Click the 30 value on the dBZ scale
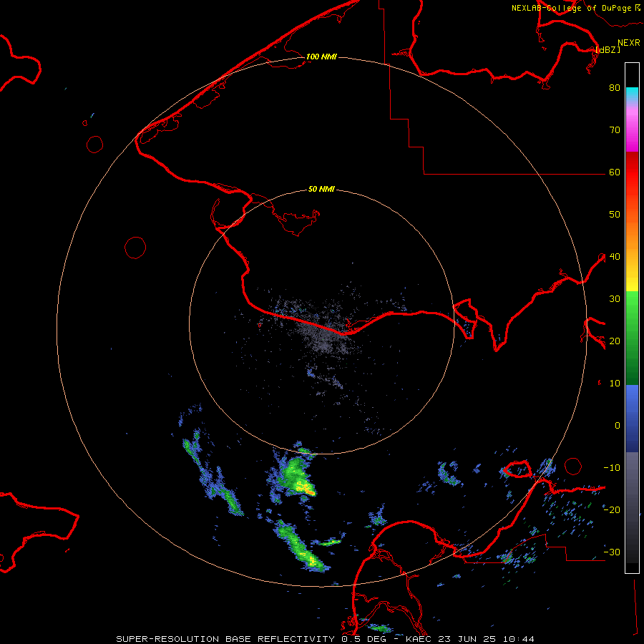 pyautogui.click(x=615, y=298)
